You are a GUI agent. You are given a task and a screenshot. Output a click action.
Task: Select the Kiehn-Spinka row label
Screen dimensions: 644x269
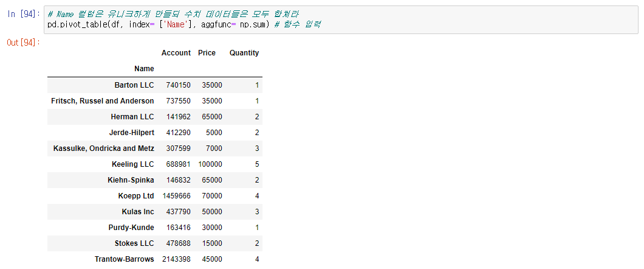tap(132, 180)
